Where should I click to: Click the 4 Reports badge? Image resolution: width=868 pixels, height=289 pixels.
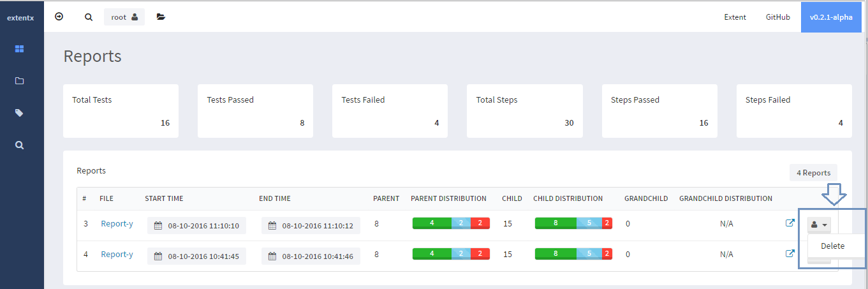[x=813, y=173]
